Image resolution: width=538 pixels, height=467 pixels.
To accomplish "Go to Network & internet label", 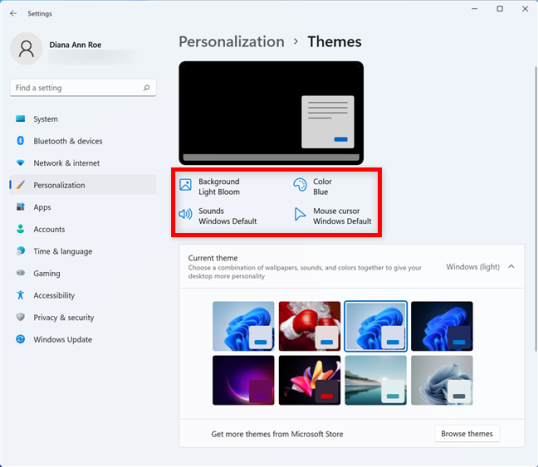I will pos(67,163).
